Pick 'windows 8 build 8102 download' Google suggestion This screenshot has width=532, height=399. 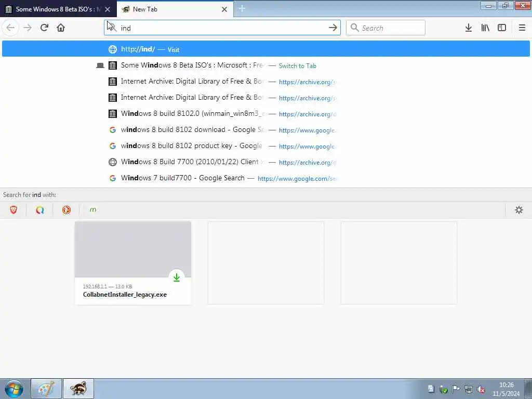coord(265,129)
